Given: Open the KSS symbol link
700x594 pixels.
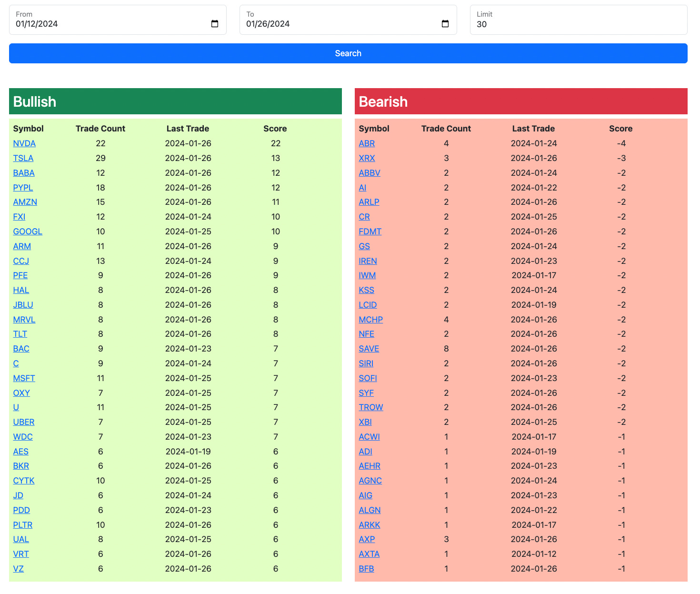Looking at the screenshot, I should click(366, 290).
